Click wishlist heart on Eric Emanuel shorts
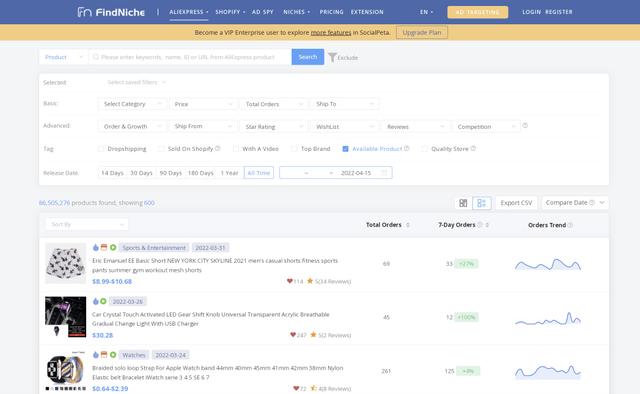Viewport: 640px width, 394px height. 290,281
